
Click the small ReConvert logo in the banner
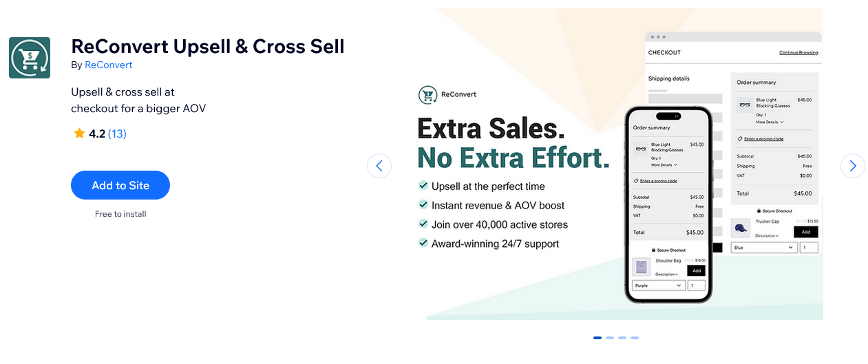point(428,94)
